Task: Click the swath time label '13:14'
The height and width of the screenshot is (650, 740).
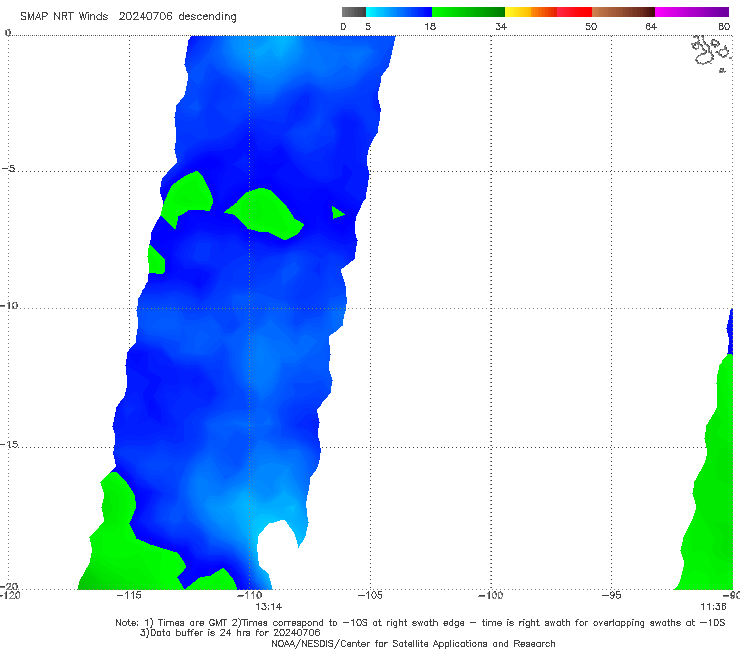Action: pos(269,607)
